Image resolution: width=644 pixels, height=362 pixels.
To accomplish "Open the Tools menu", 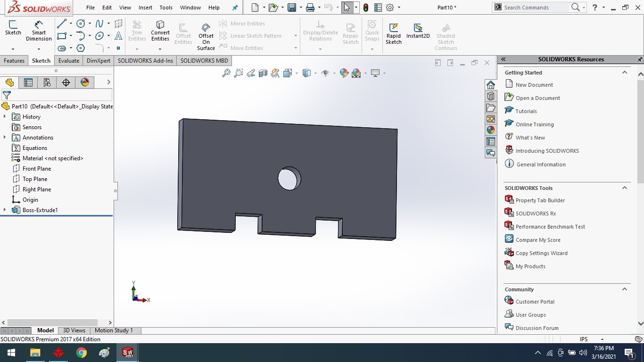I will [166, 8].
